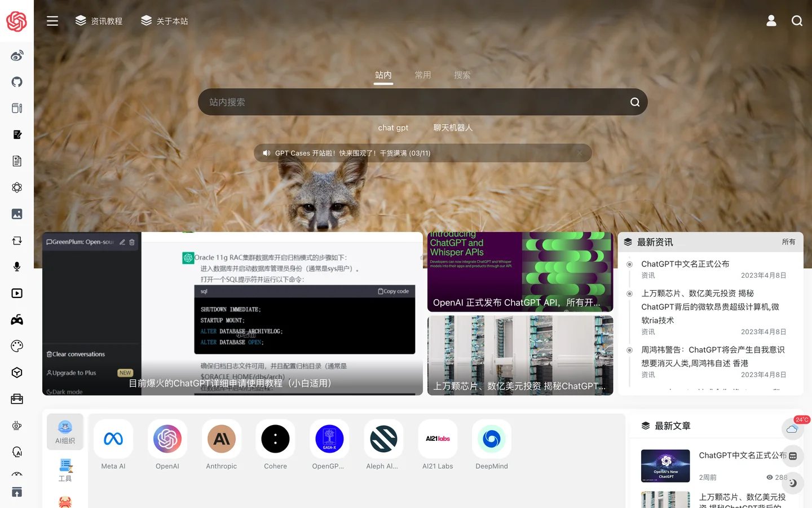
Task: Open the GPT Cases announcement notice
Action: [x=353, y=153]
